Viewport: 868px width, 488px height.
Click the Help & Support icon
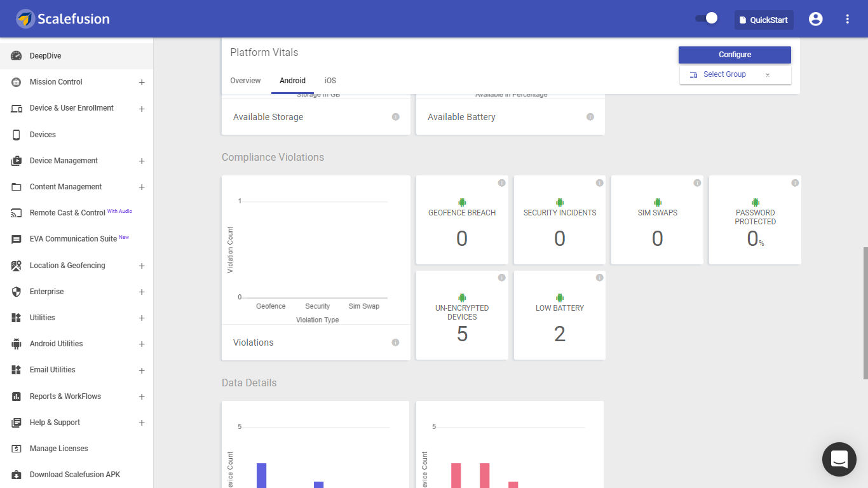pos(17,423)
